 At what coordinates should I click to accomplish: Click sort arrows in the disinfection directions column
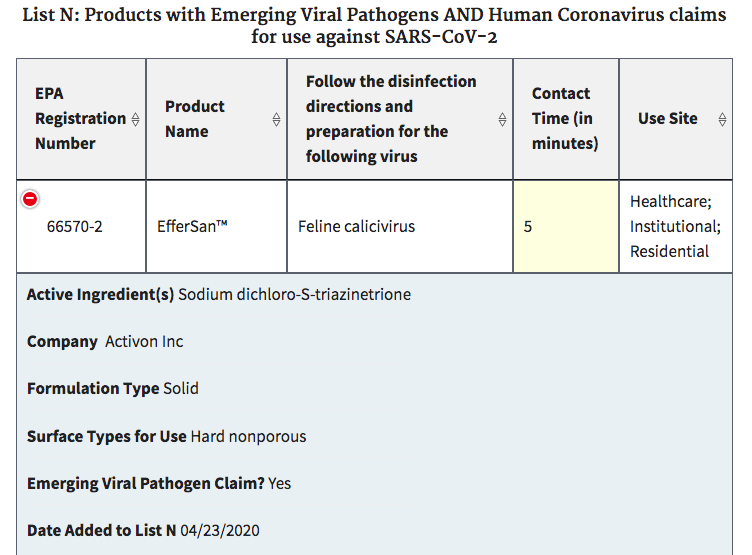503,119
